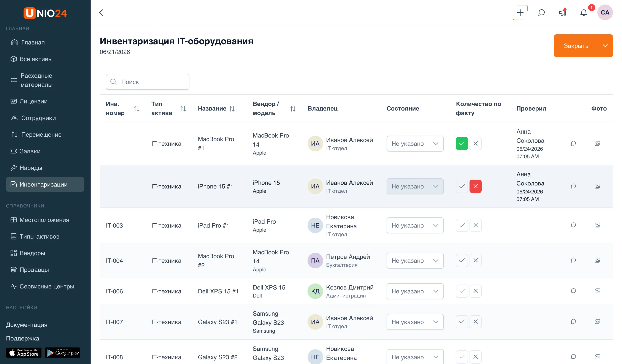The width and height of the screenshot is (622, 364).
Task: Open comment for Galaxy S23 #2 row
Action: [573, 357]
